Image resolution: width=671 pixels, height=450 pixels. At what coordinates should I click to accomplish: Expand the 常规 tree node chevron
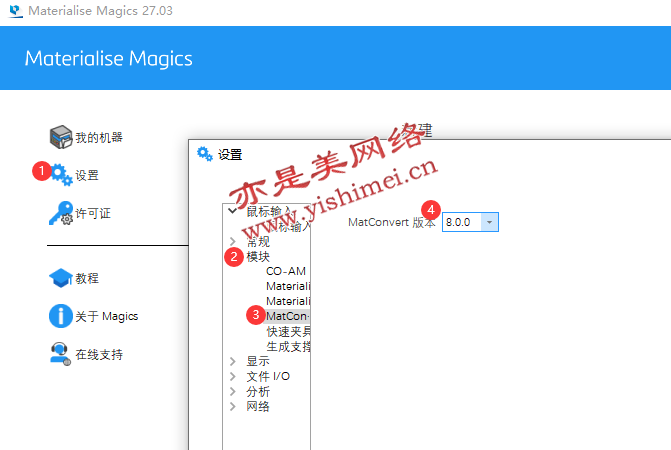pos(232,242)
